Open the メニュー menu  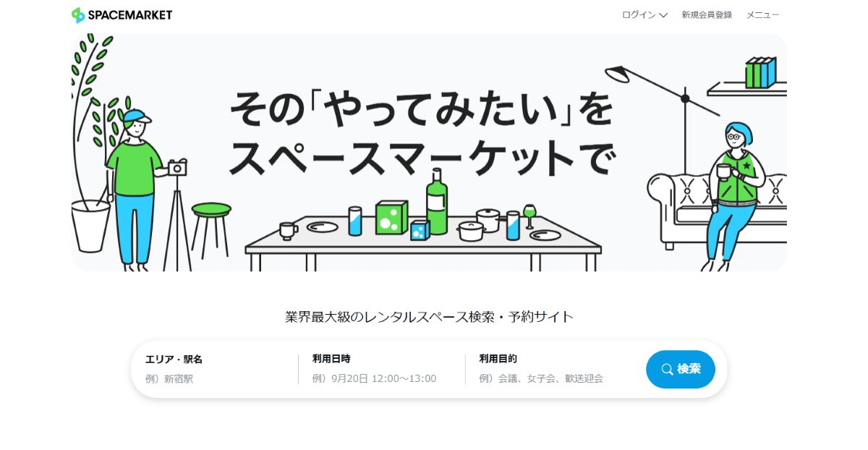[x=762, y=14]
